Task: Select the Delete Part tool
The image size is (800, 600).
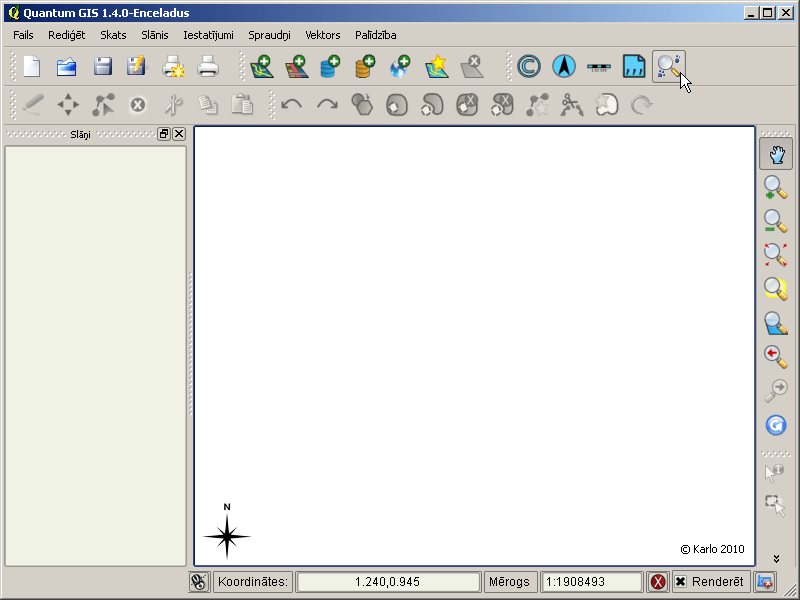Action: click(x=502, y=105)
